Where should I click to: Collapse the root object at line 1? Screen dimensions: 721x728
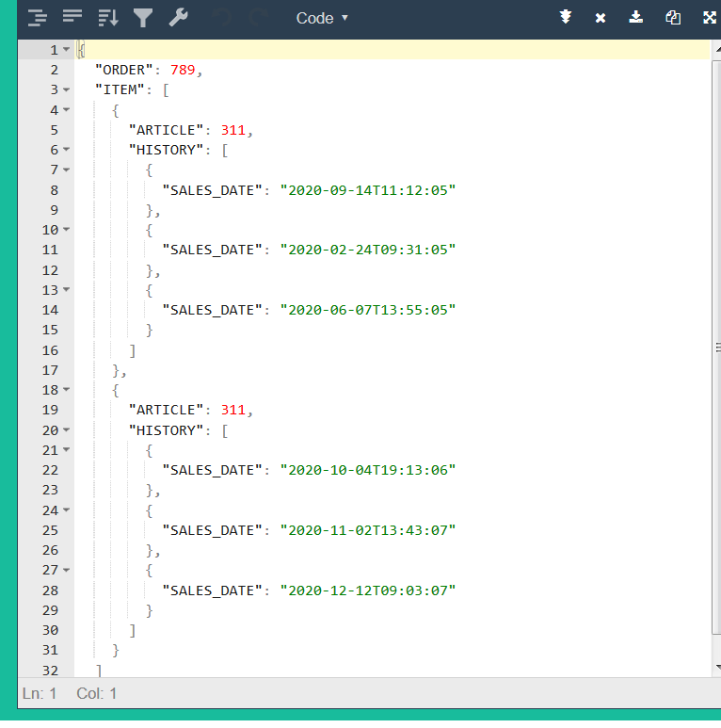tap(67, 50)
